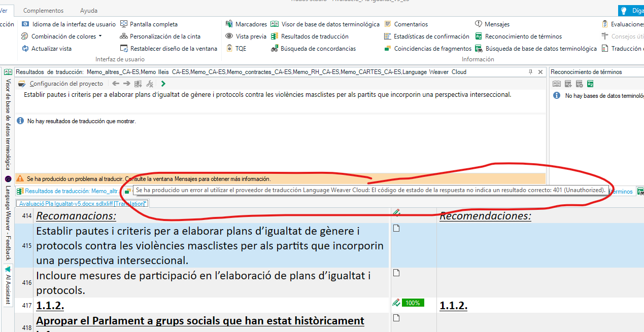Click the apply translation icon in results toolbar

(139, 84)
